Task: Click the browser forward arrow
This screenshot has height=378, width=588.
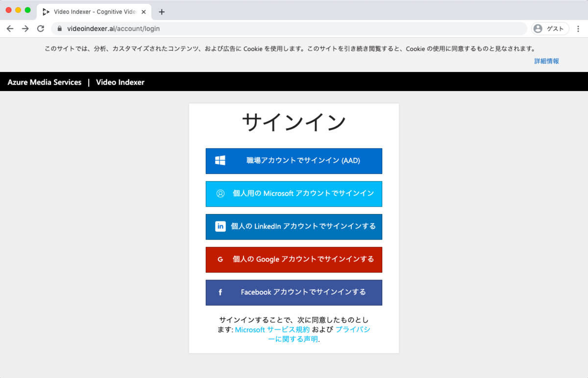Action: click(25, 28)
